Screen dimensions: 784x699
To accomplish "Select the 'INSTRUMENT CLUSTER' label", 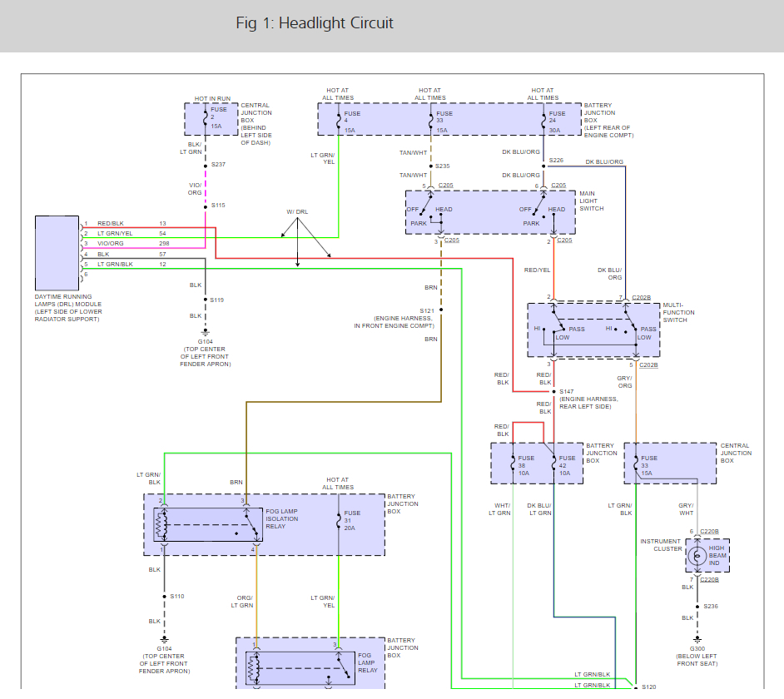I will (x=661, y=545).
